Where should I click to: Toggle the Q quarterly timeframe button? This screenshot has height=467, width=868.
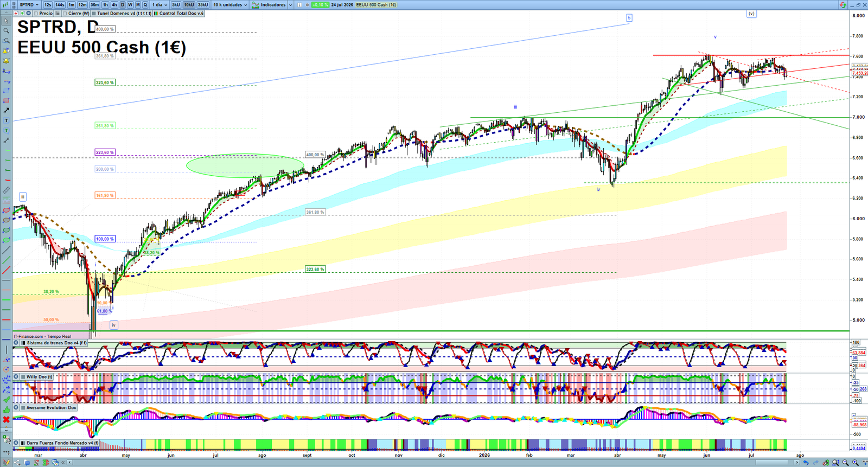[145, 4]
